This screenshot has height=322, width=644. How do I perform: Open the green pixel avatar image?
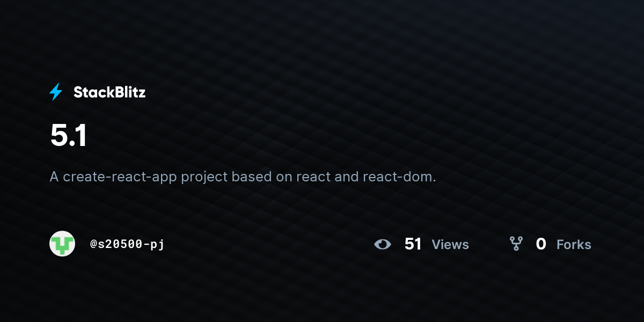62,244
